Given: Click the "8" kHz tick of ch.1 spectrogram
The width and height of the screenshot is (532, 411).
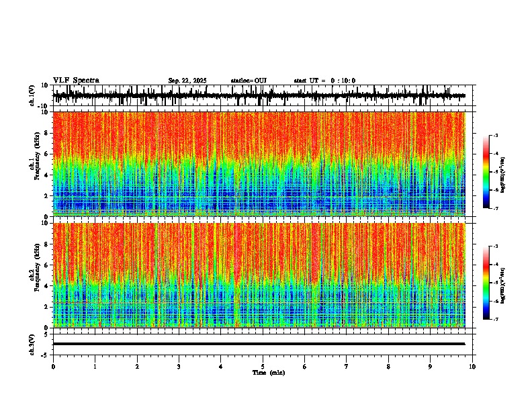Looking at the screenshot, I should tap(46, 133).
